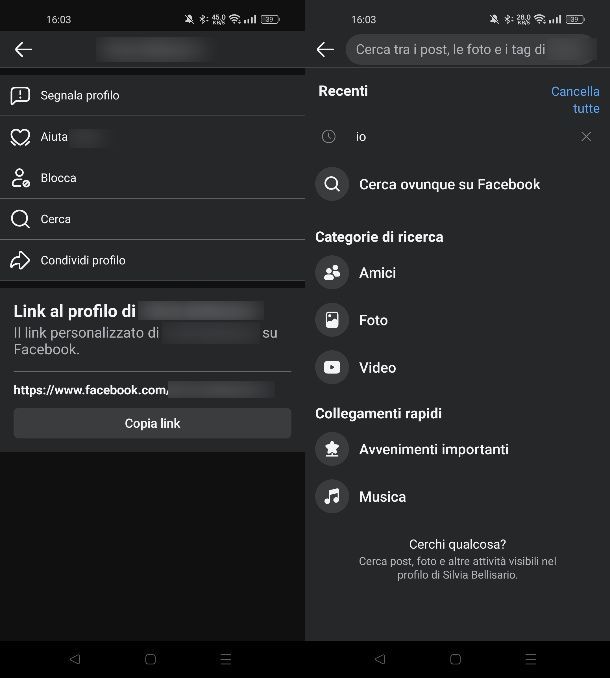Tap the back arrow on profile options screen
610x678 pixels.
coord(23,49)
